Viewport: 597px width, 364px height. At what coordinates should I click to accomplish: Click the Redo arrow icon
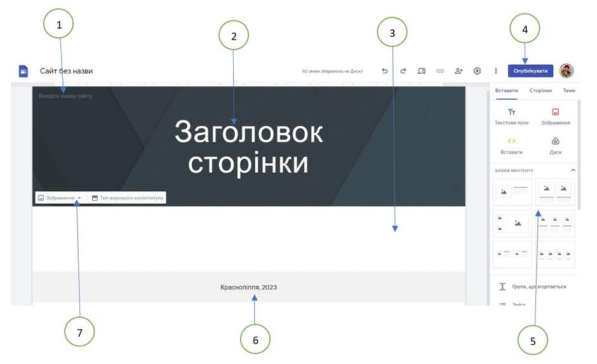click(403, 71)
